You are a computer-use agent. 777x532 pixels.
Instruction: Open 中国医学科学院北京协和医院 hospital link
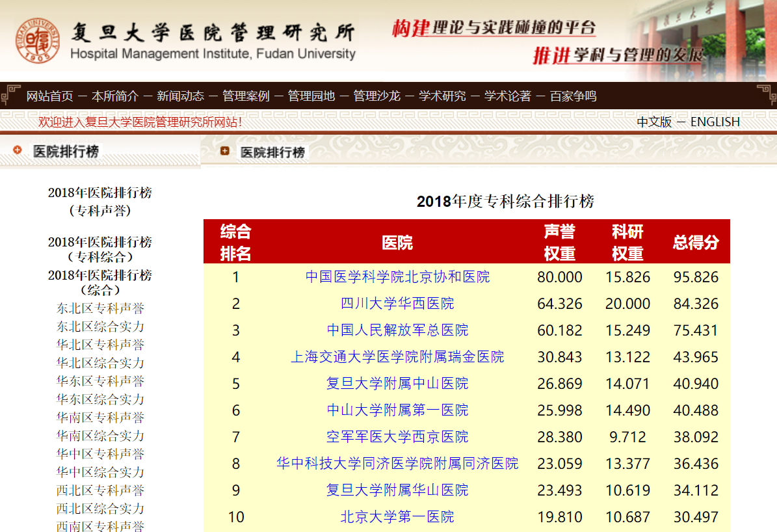pyautogui.click(x=397, y=276)
